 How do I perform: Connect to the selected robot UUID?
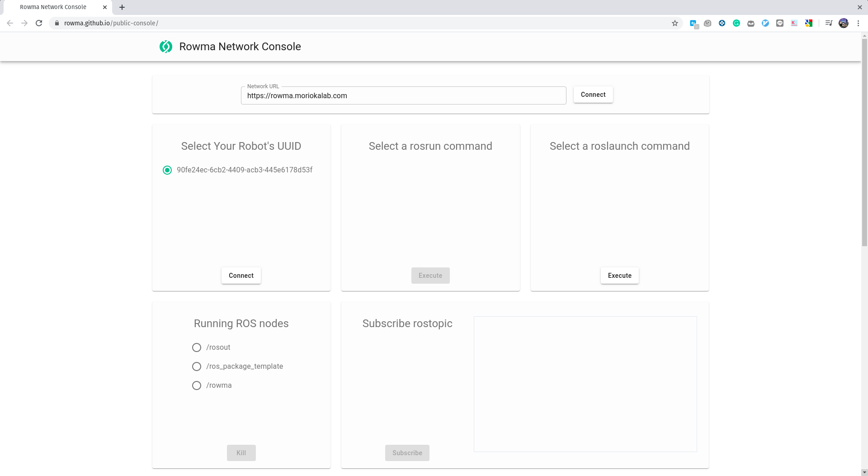241,276
